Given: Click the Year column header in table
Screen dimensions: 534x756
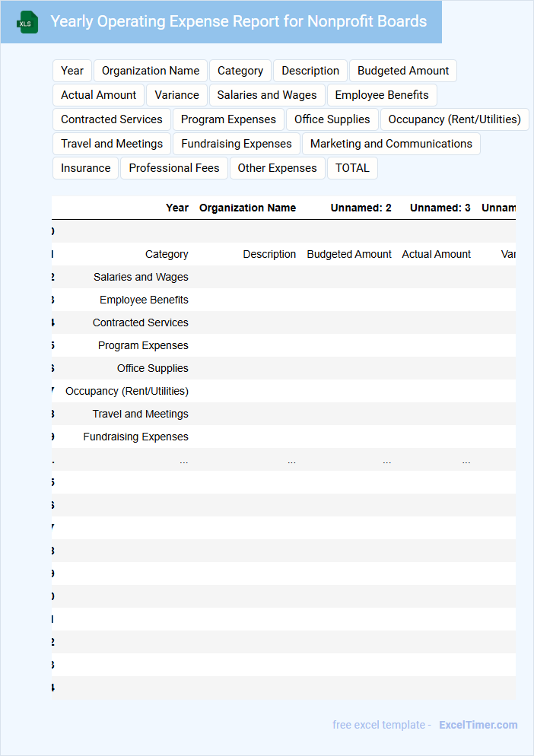Looking at the screenshot, I should point(176,208).
